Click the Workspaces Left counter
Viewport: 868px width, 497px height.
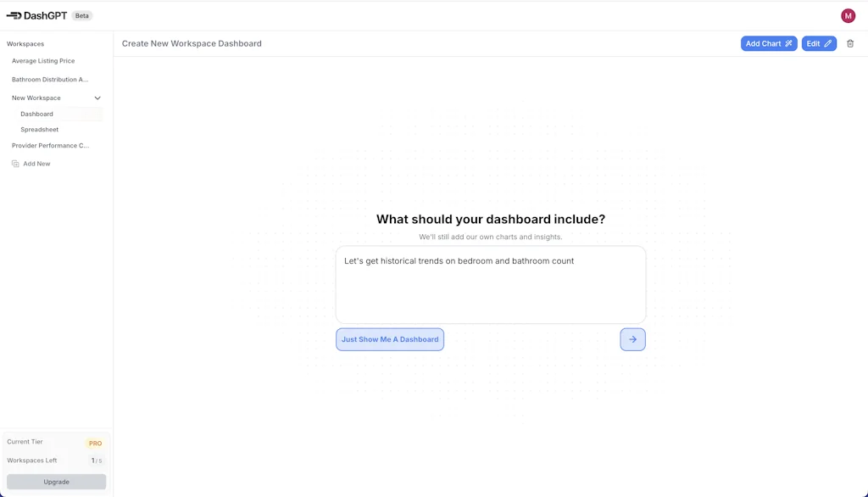pos(31,461)
